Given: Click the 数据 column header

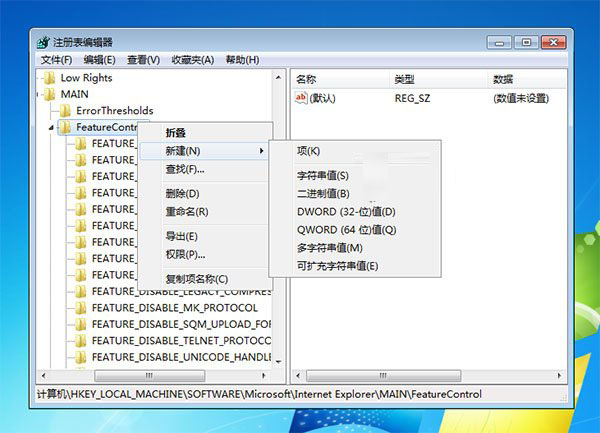Looking at the screenshot, I should [x=527, y=80].
